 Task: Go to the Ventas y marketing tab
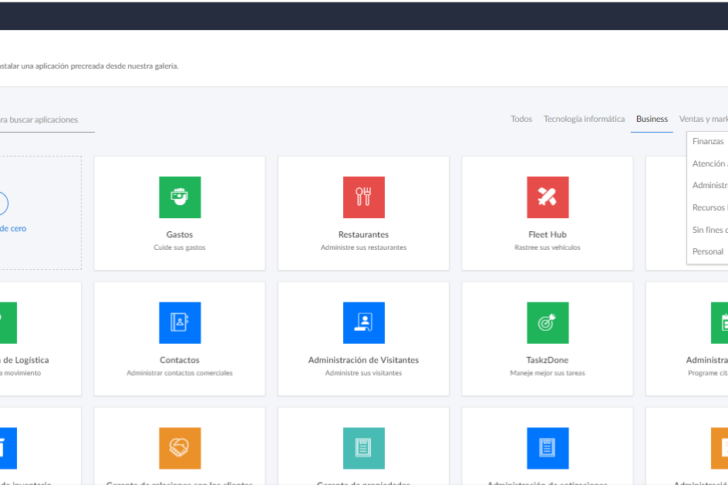703,119
